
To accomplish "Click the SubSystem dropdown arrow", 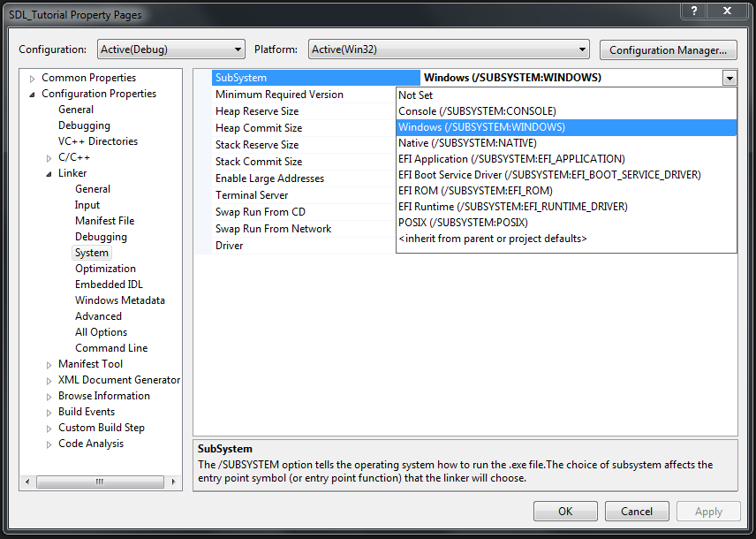I will tap(730, 78).
